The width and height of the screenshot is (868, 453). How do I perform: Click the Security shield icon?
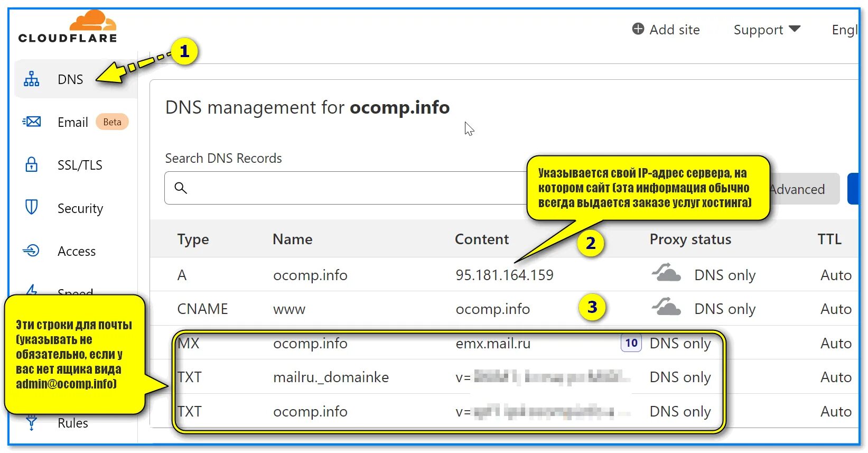32,207
